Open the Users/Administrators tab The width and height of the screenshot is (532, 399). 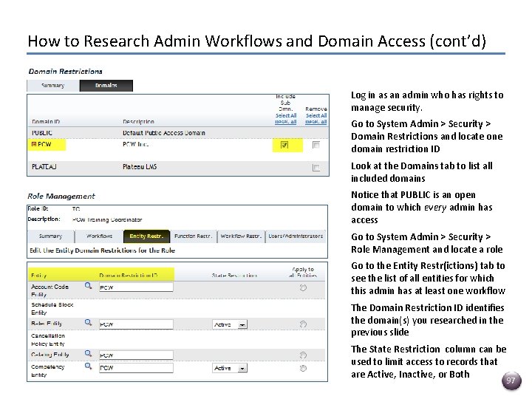[x=296, y=236]
